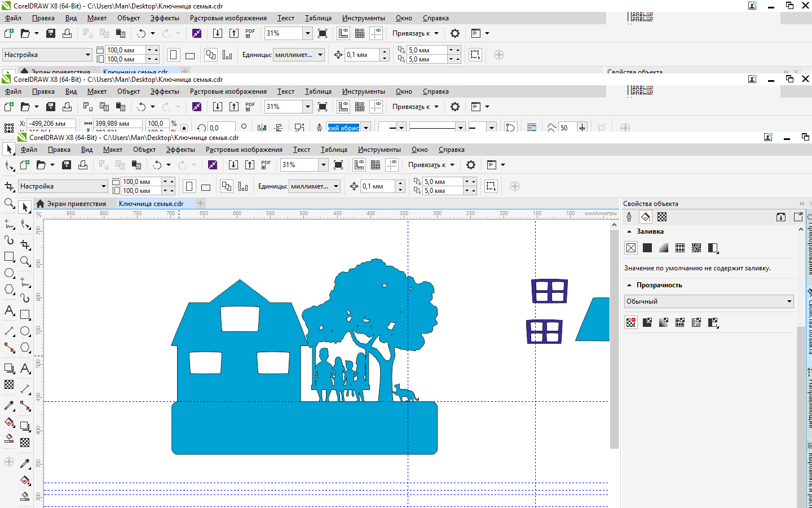The height and width of the screenshot is (508, 812).
Task: Open the Fill tab icon in Свойства объекта docker
Action: point(646,217)
